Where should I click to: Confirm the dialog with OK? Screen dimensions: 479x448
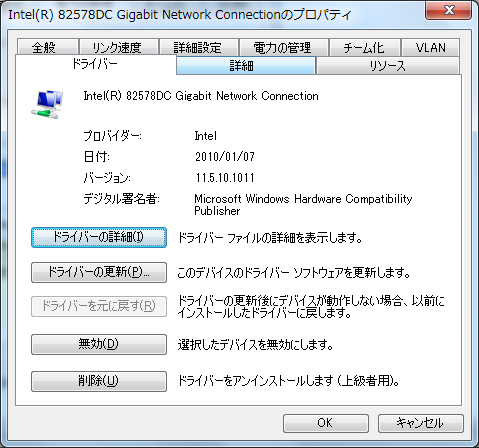[x=326, y=423]
